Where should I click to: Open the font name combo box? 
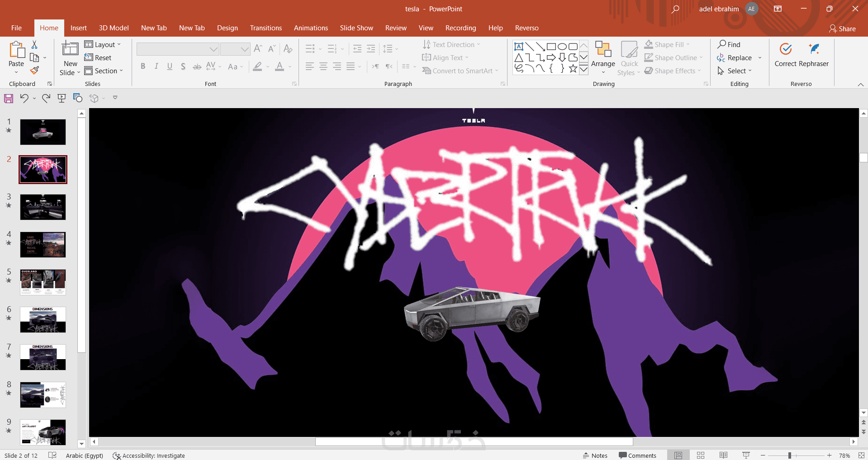178,49
